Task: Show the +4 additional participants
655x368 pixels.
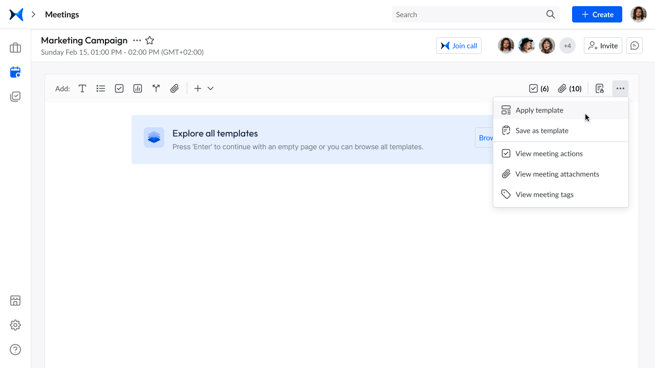Action: tap(567, 46)
